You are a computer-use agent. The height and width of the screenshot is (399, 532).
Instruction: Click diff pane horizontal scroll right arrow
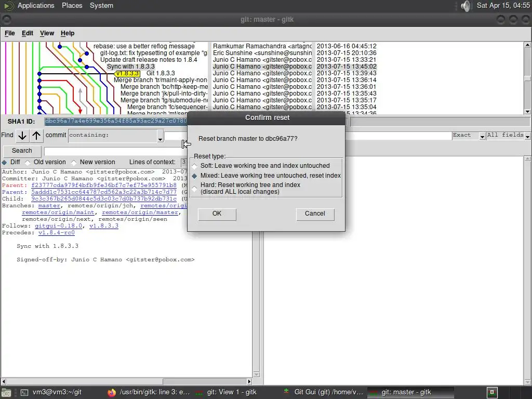(x=249, y=382)
